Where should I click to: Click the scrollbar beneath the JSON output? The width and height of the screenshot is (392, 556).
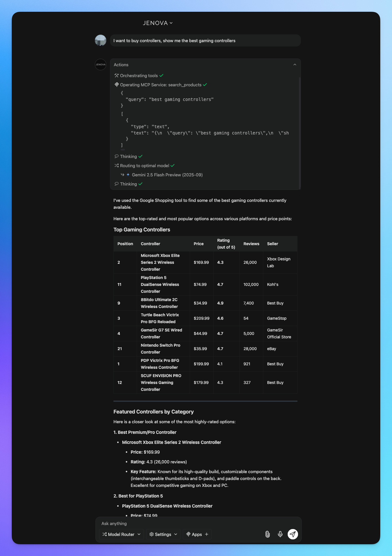pos(123,150)
